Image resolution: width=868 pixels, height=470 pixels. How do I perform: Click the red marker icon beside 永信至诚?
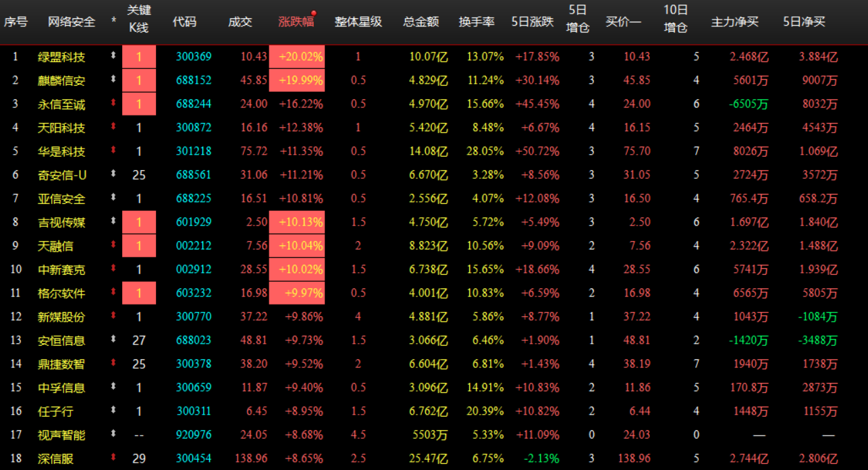pos(113,103)
